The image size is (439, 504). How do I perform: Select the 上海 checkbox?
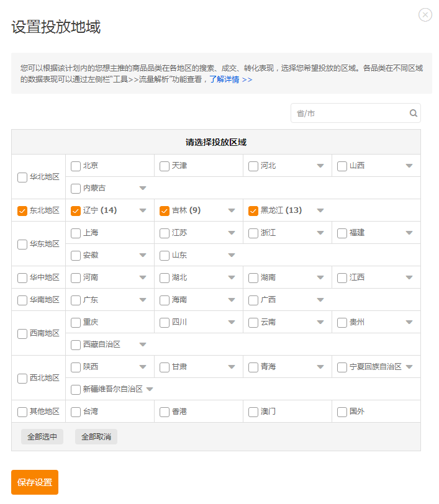pos(76,233)
